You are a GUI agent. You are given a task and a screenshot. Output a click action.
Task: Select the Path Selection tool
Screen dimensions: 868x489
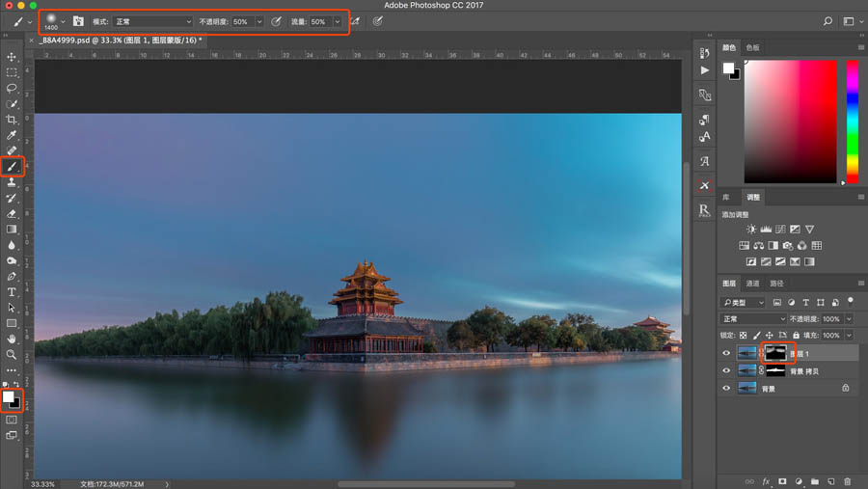point(12,308)
